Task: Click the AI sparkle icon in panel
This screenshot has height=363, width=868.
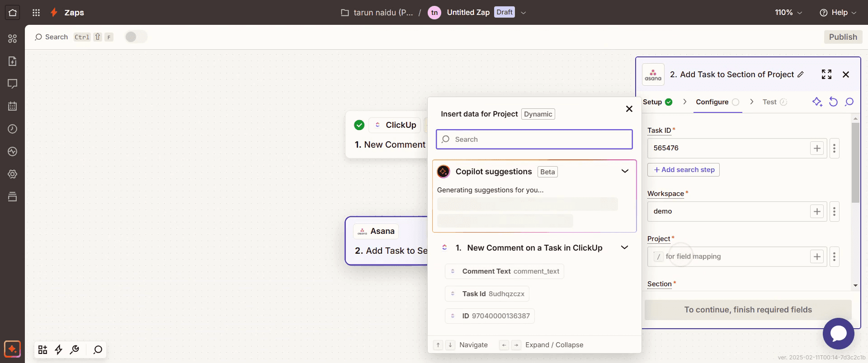Action: [817, 102]
